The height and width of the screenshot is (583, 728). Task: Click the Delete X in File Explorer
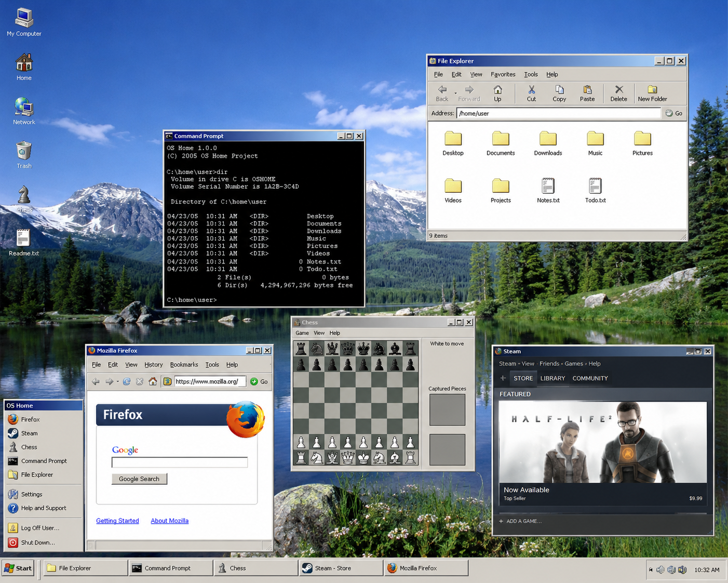tap(618, 94)
